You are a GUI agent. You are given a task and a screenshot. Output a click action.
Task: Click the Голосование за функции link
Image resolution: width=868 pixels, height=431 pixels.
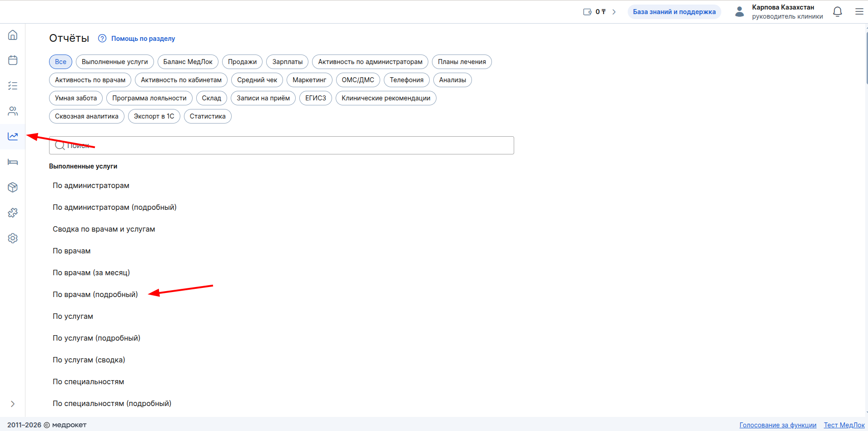(x=778, y=425)
